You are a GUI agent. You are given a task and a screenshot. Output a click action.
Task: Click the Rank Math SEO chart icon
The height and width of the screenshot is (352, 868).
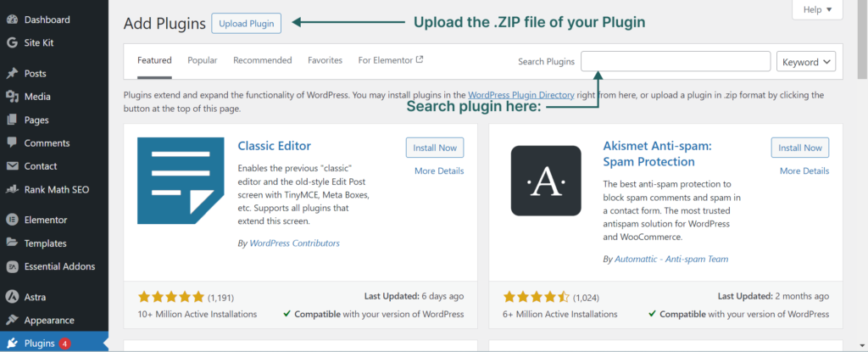pyautogui.click(x=12, y=190)
